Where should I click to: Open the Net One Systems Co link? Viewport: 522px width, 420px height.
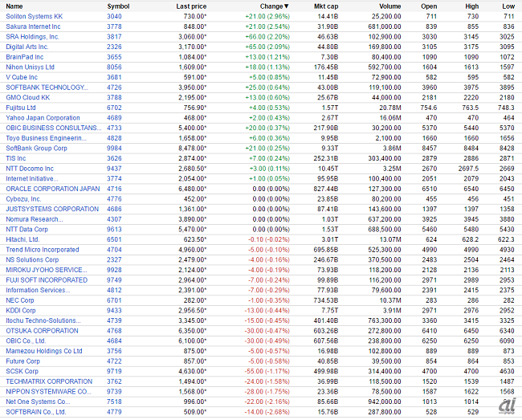[x=38, y=402]
